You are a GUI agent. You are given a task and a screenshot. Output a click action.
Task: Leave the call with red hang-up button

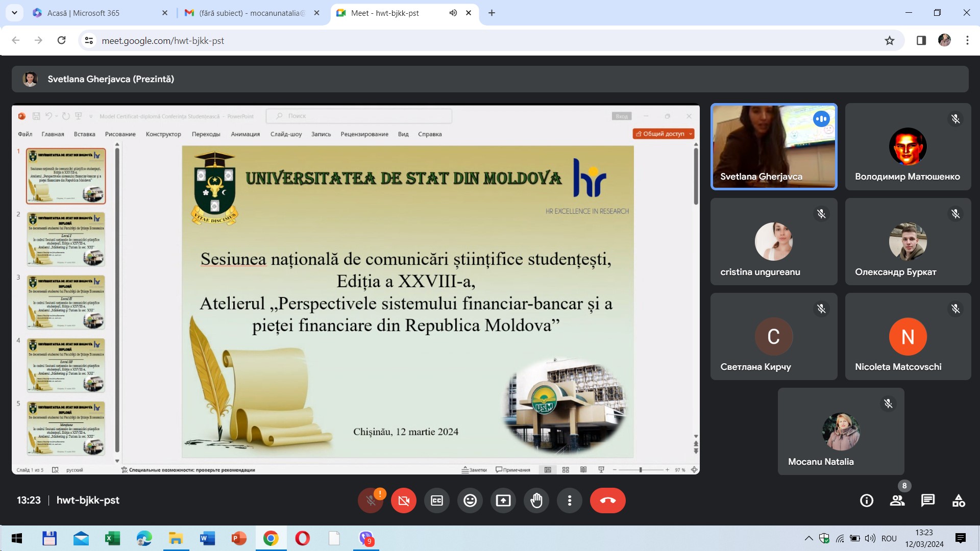coord(608,500)
